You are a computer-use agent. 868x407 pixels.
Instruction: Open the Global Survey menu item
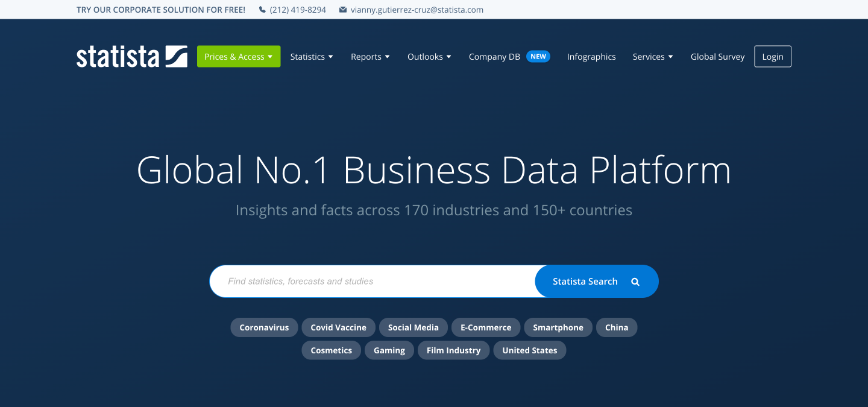tap(717, 57)
